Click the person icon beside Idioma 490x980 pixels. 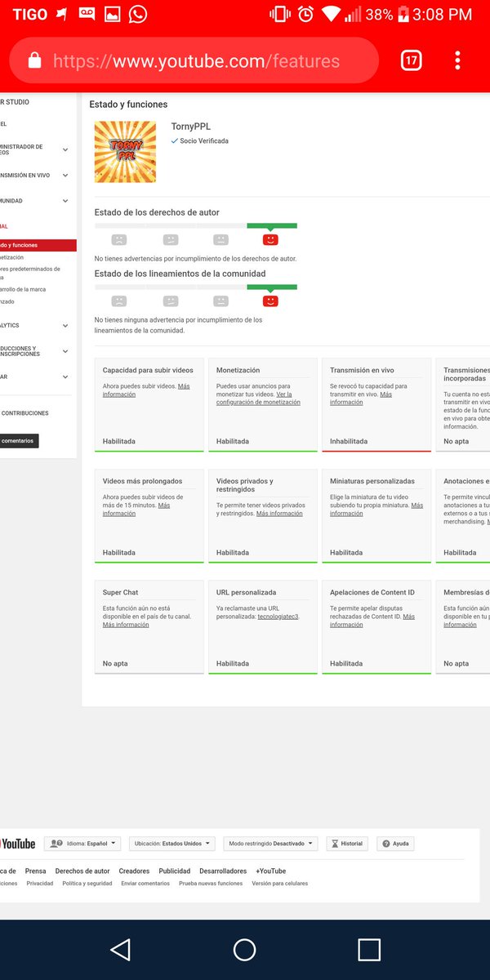pyautogui.click(x=57, y=844)
